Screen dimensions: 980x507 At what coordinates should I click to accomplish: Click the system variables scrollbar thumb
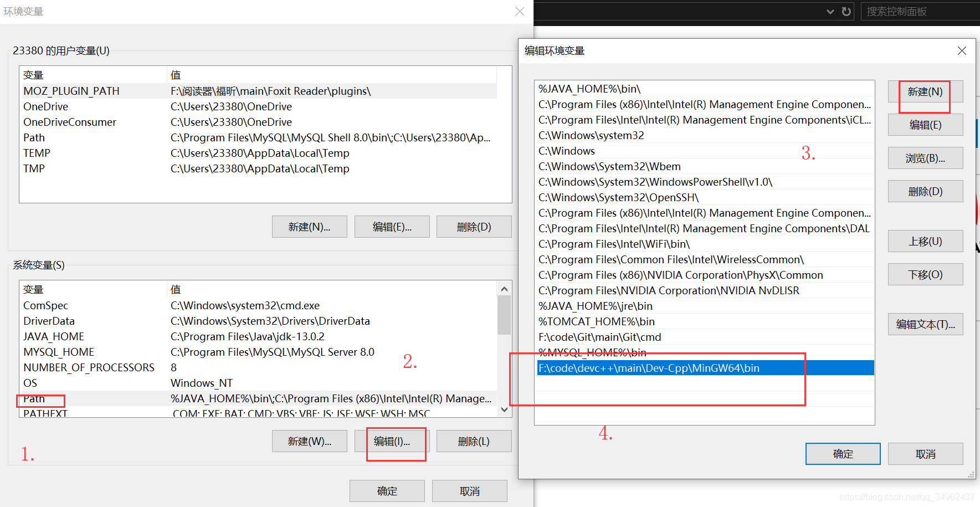504,315
